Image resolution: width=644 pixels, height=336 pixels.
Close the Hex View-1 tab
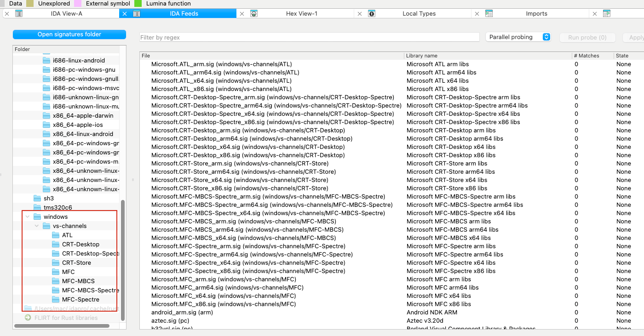tap(242, 14)
